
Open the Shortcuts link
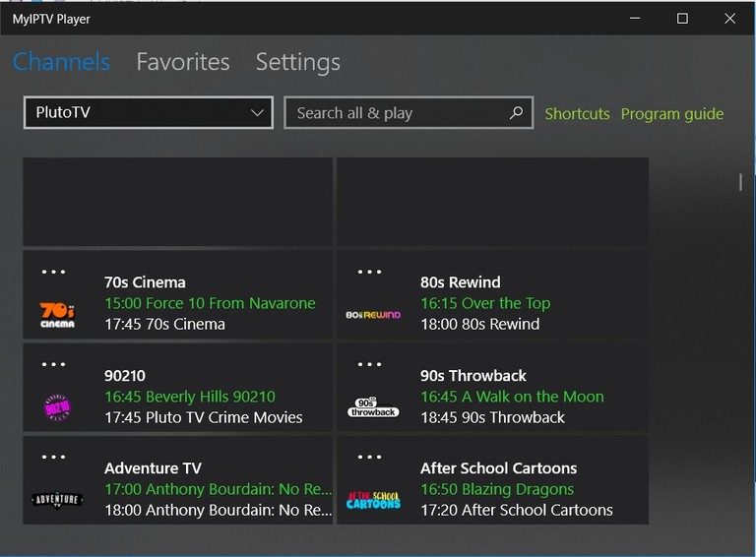coord(577,114)
